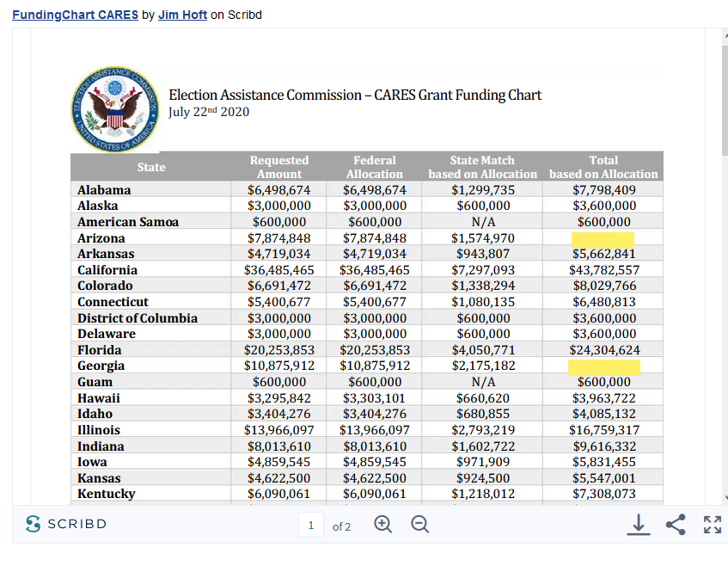Screen dimensions: 728x566
Task: Click the 'American Samoa' row label
Action: [x=128, y=222]
